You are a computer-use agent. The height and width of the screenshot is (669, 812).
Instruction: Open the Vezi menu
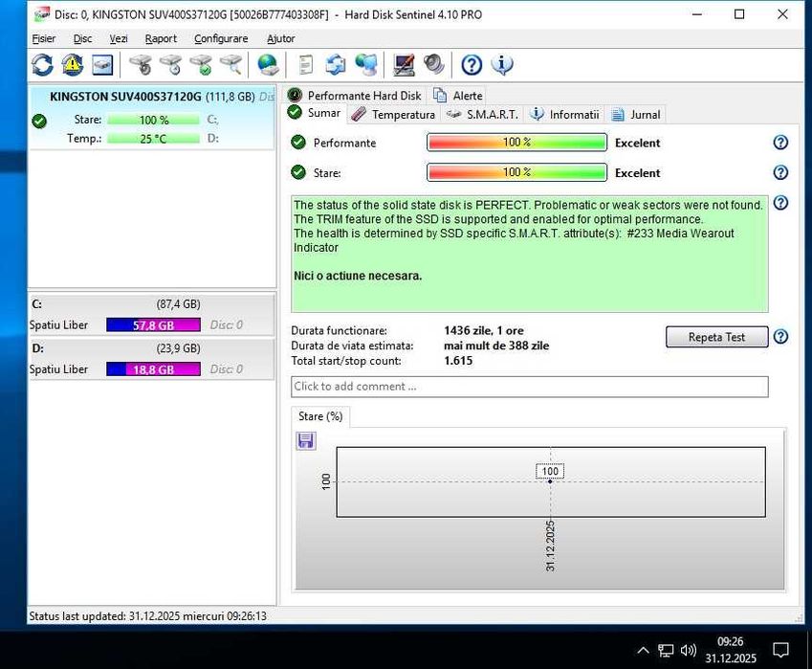coord(119,39)
